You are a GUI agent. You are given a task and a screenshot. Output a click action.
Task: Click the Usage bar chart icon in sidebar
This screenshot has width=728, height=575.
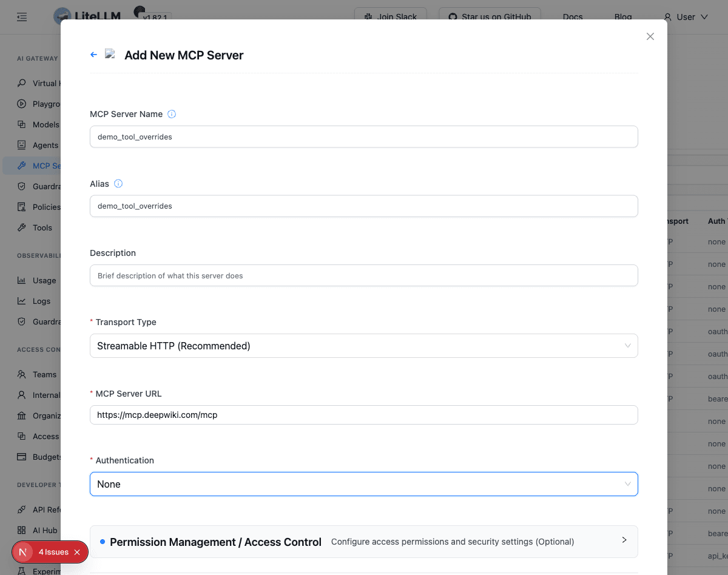pyautogui.click(x=22, y=280)
